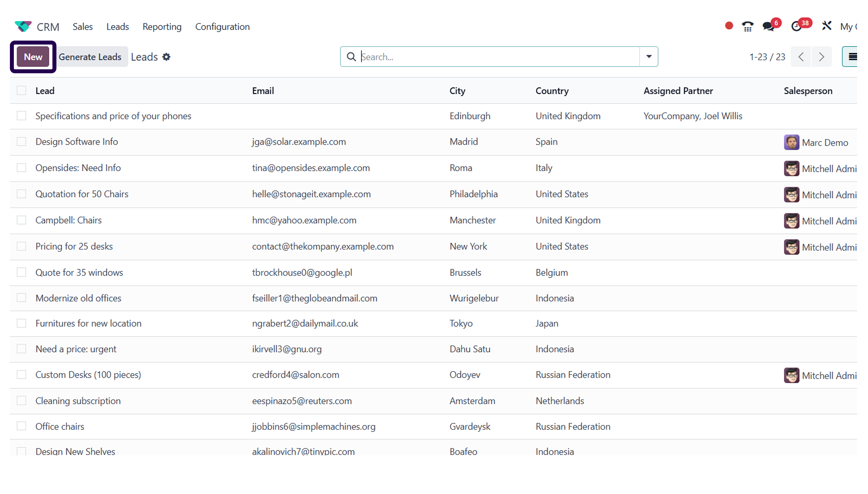Click the New button

click(33, 57)
